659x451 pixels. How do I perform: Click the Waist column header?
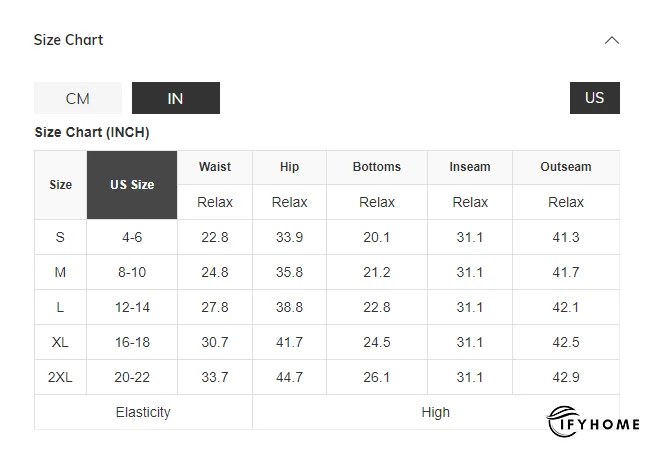[215, 167]
